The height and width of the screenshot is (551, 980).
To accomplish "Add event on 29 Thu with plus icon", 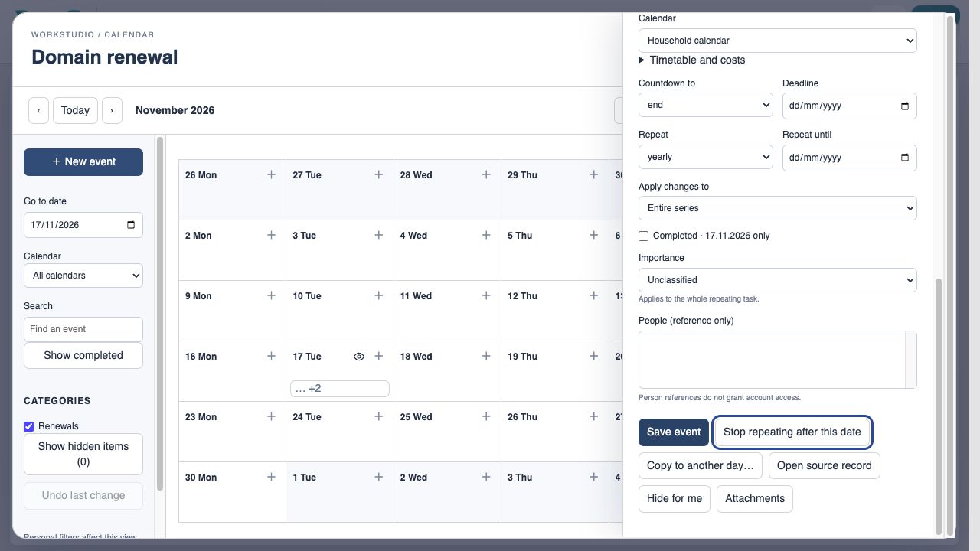I will pyautogui.click(x=593, y=175).
